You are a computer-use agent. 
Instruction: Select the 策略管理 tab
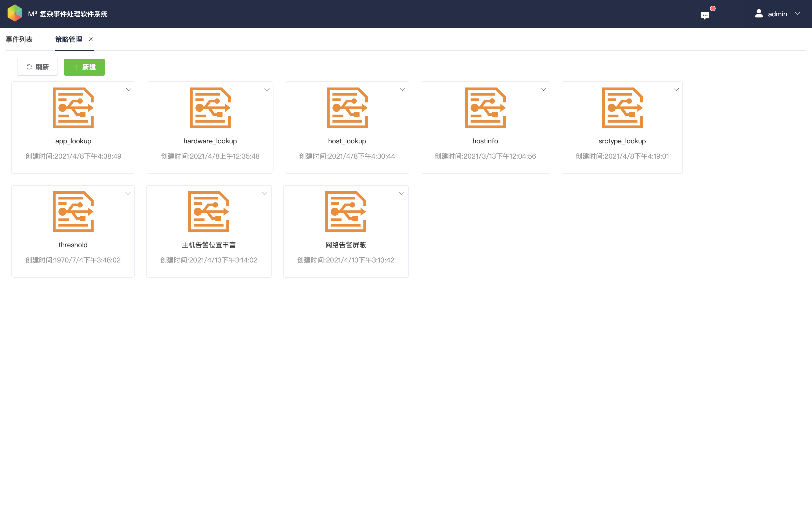(x=69, y=39)
